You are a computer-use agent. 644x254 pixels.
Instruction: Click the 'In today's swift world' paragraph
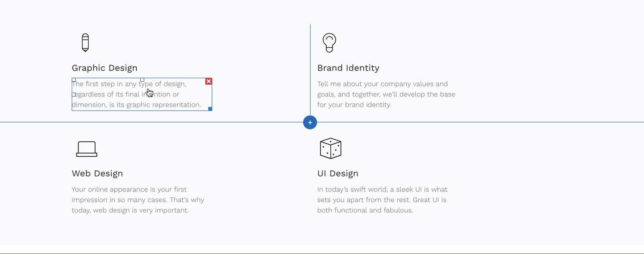382,200
